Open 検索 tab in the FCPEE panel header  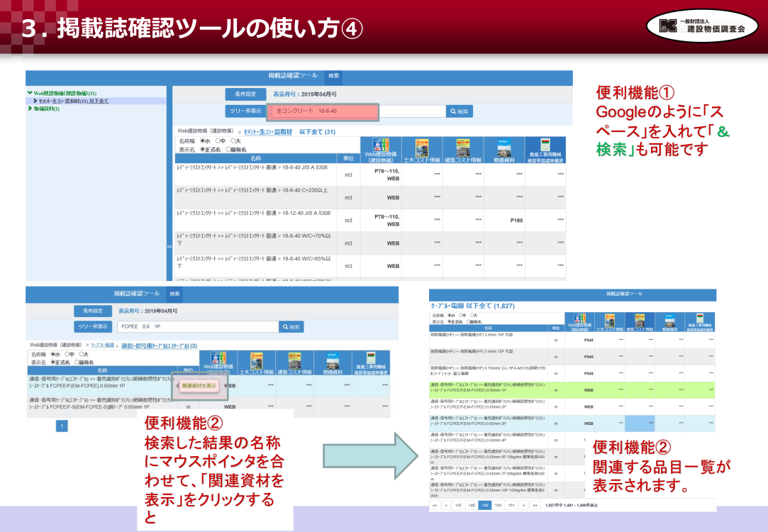[175, 294]
